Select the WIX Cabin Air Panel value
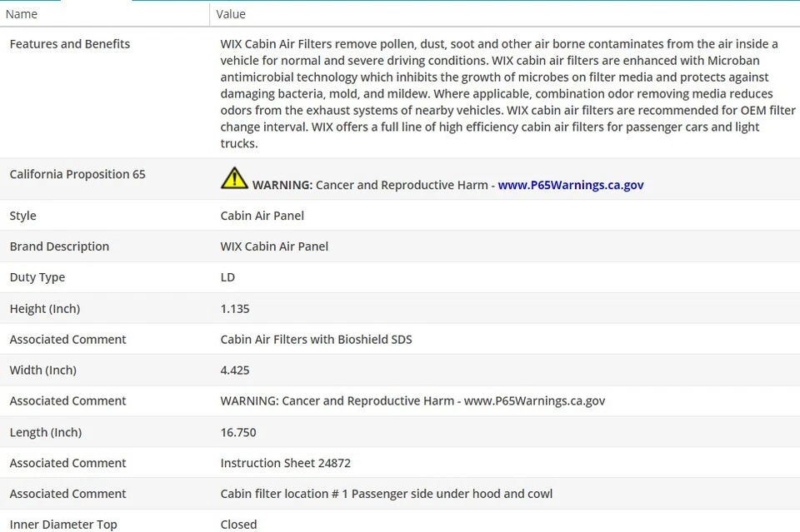This screenshot has width=800, height=532. point(274,246)
